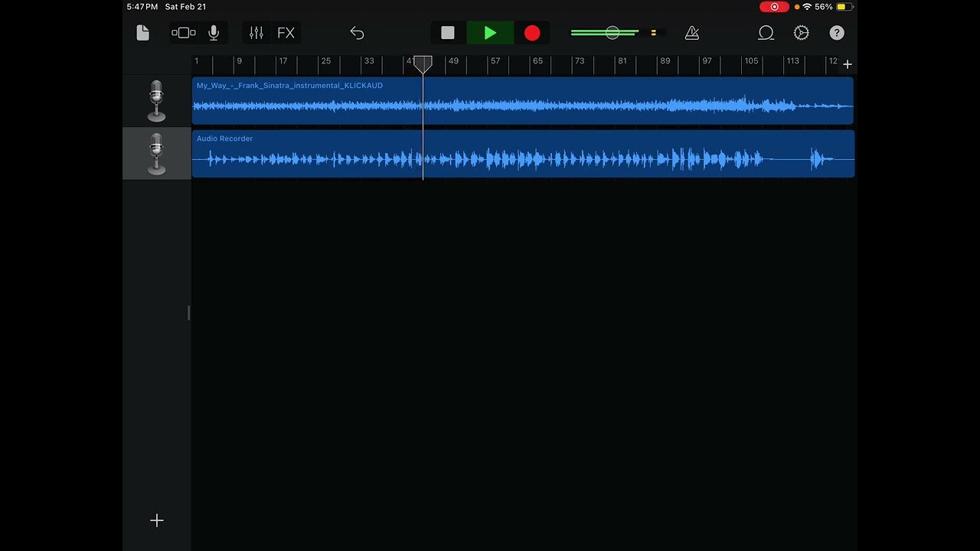
Task: Open the FX effects panel
Action: click(x=286, y=33)
